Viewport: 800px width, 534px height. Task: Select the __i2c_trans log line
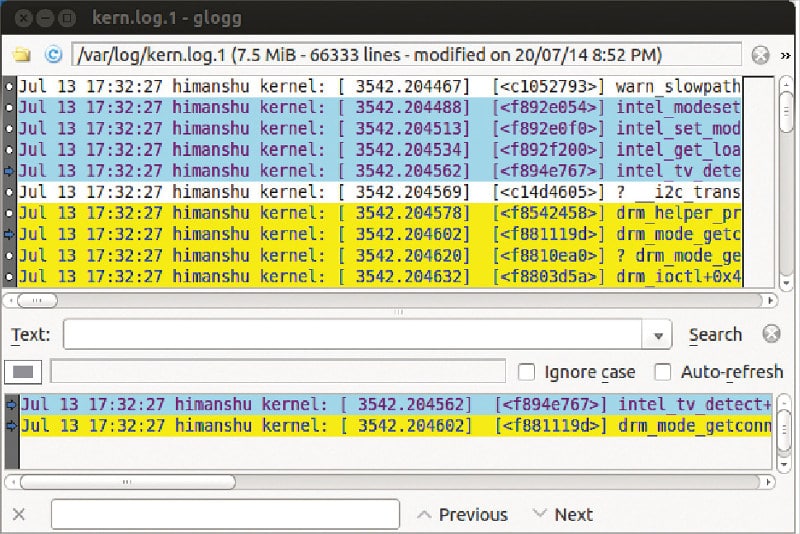tap(380, 191)
